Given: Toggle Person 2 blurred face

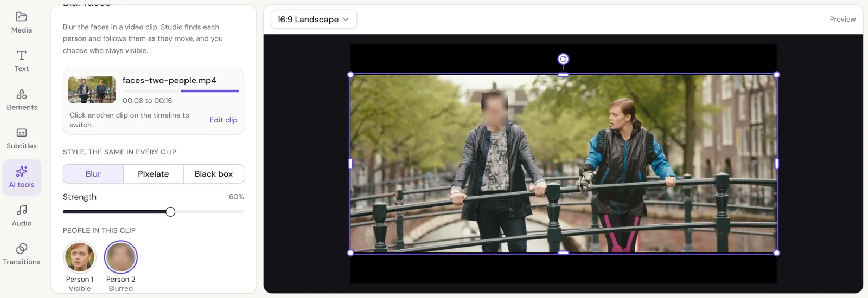Looking at the screenshot, I should point(120,257).
